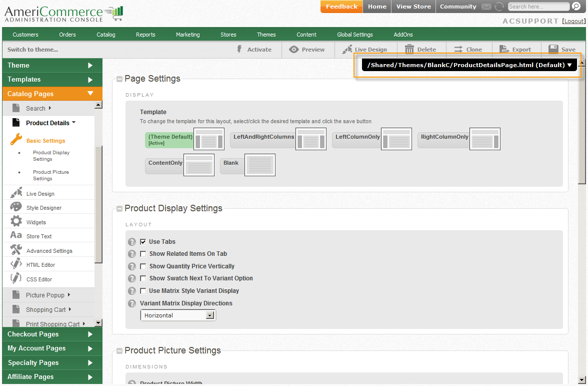Expand the Templates sidebar section
Image resolution: width=588 pixels, height=386 pixels.
click(x=52, y=80)
